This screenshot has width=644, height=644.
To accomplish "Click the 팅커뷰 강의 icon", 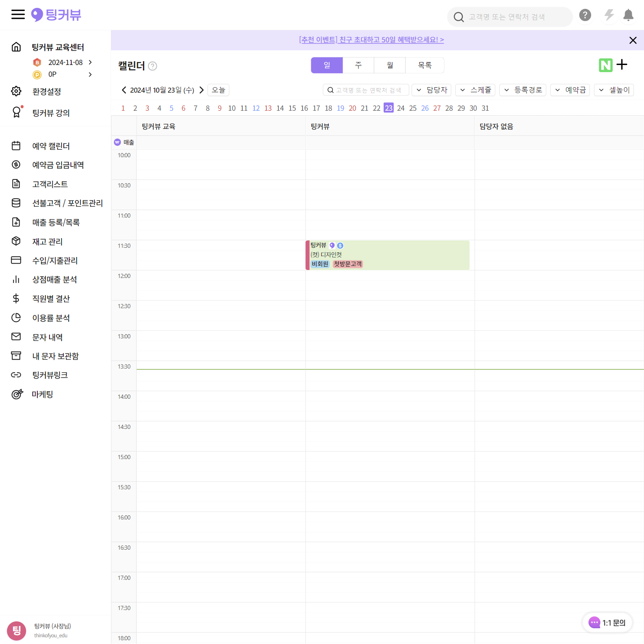I will click(17, 112).
